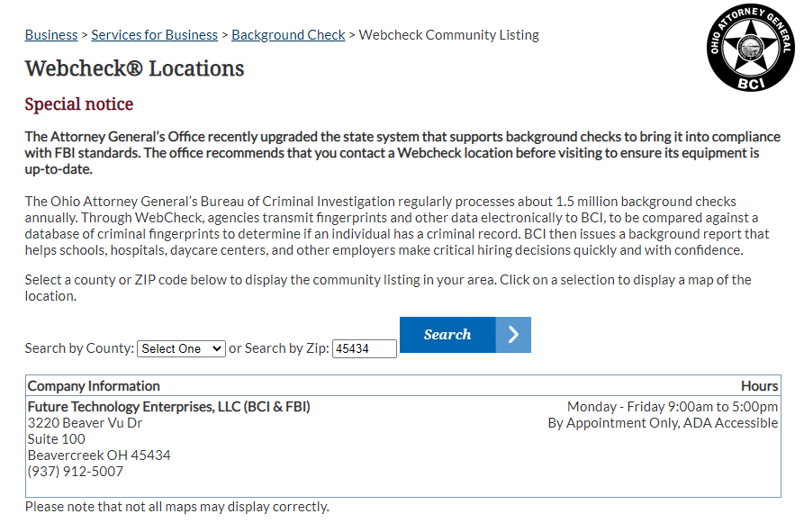Go to the Background Check breadcrumb link
Image resolution: width=804 pixels, height=532 pixels.
click(x=288, y=35)
